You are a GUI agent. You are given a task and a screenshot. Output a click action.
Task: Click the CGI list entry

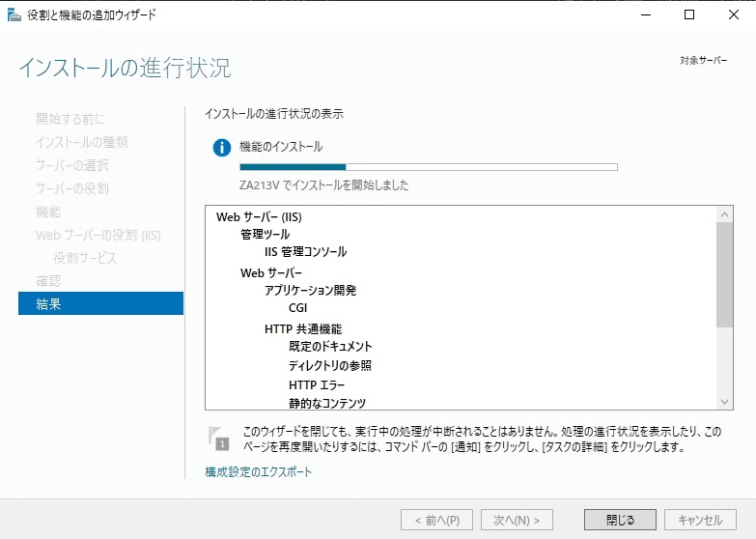tap(298, 308)
